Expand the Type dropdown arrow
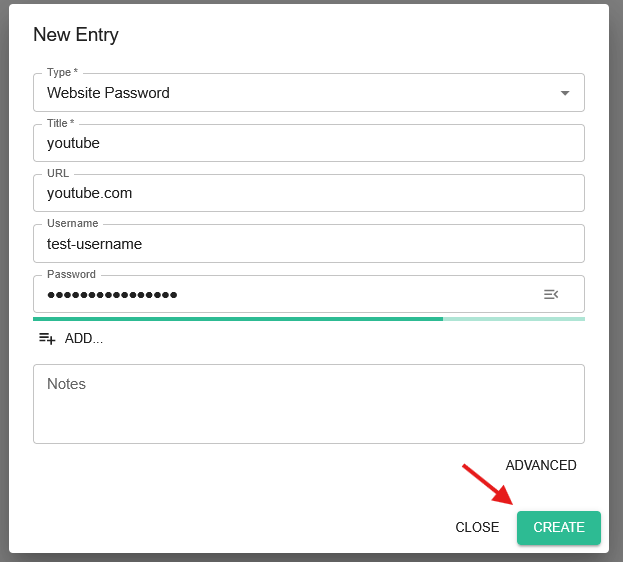 click(565, 93)
